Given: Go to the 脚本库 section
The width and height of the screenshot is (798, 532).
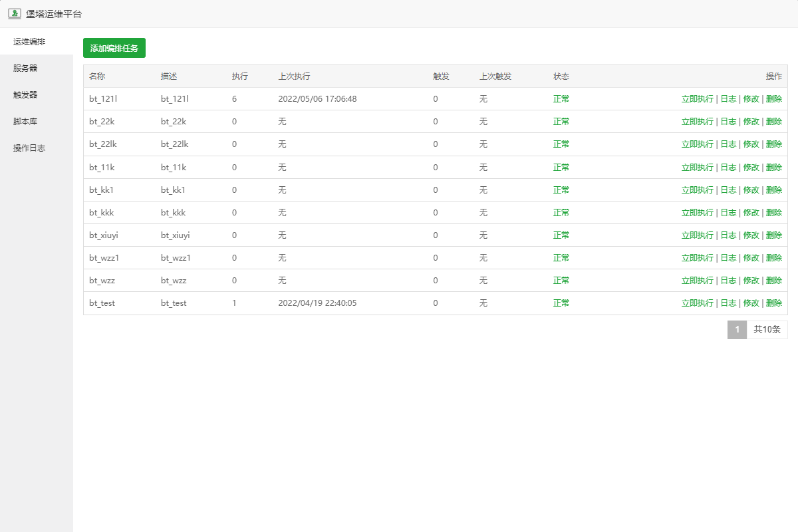Looking at the screenshot, I should pos(25,121).
